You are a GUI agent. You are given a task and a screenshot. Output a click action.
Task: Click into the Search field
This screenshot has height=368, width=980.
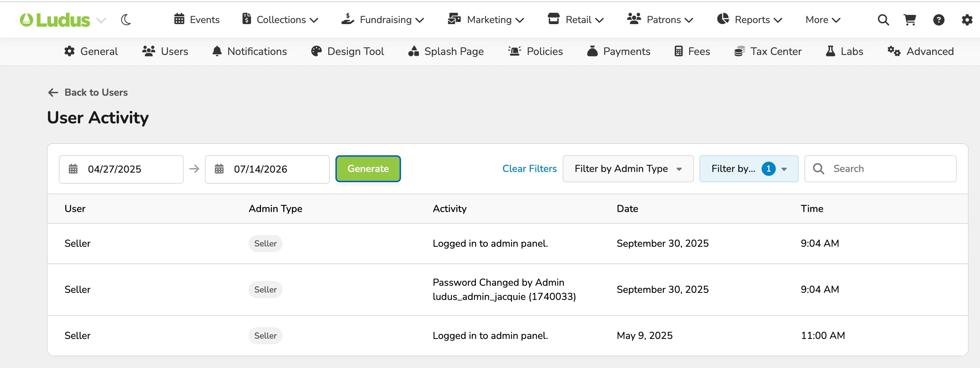(x=880, y=169)
